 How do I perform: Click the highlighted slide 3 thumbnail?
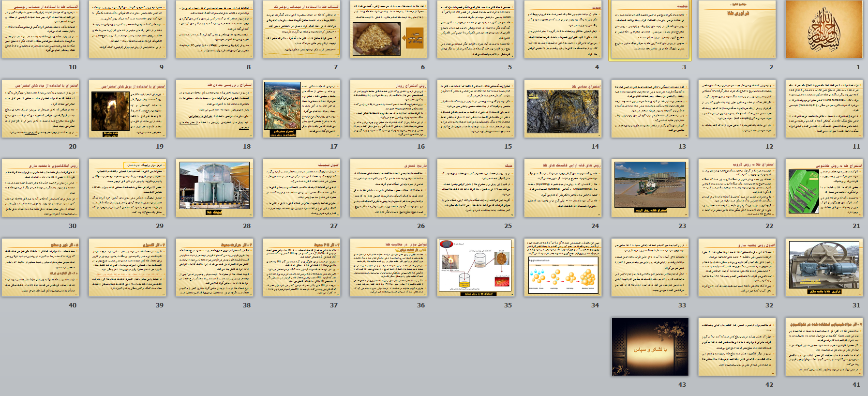pos(650,30)
